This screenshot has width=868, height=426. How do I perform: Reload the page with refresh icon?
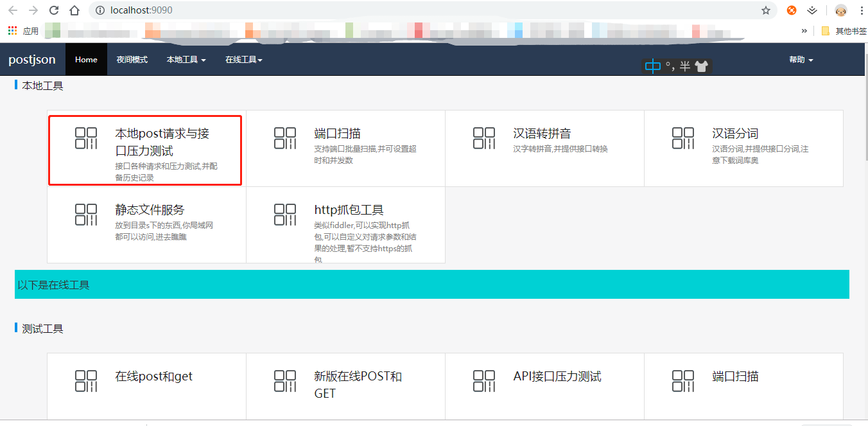(54, 10)
